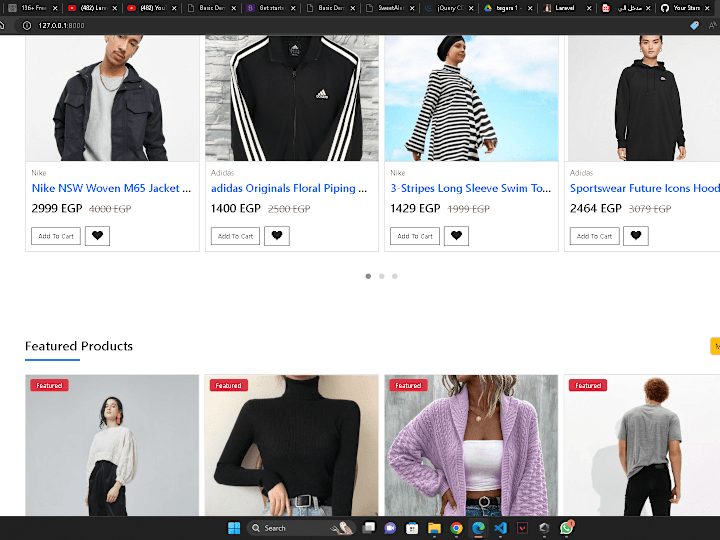Open the Valorant taskbar icon
This screenshot has width=720, height=540.
point(523,528)
